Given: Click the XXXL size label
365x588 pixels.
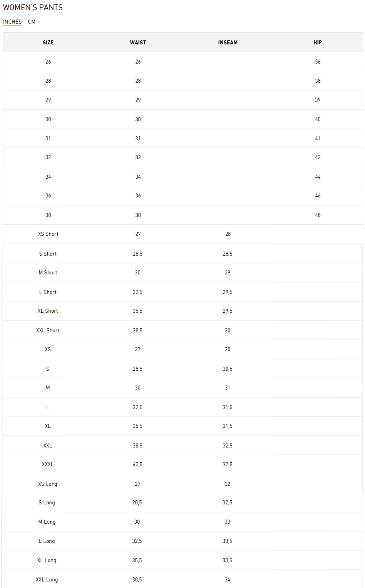Looking at the screenshot, I should coord(48,464).
